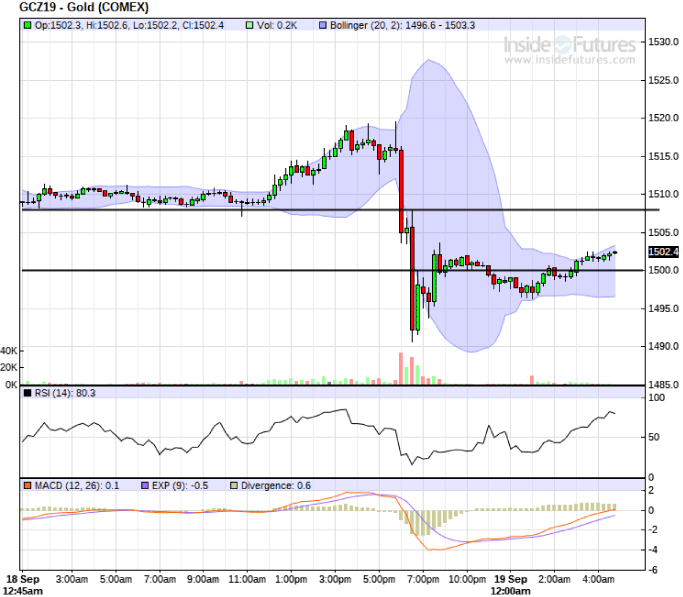
Task: Click the 1490.0 price axis label
Action: coord(661,347)
